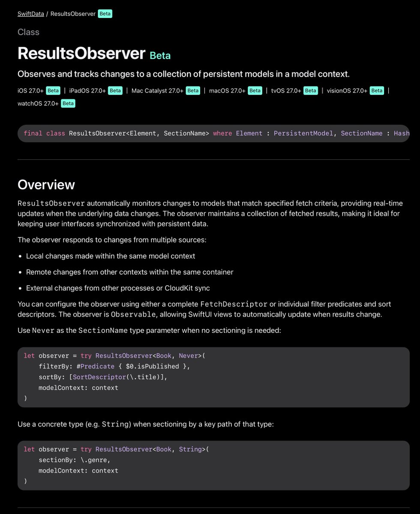Click the ResultsObserver page title

tap(81, 54)
